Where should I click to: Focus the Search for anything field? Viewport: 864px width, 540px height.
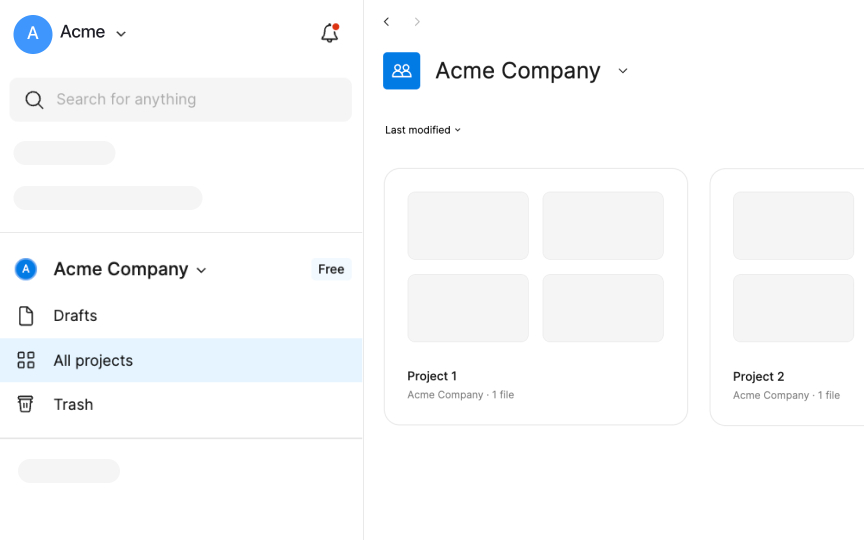(181, 100)
